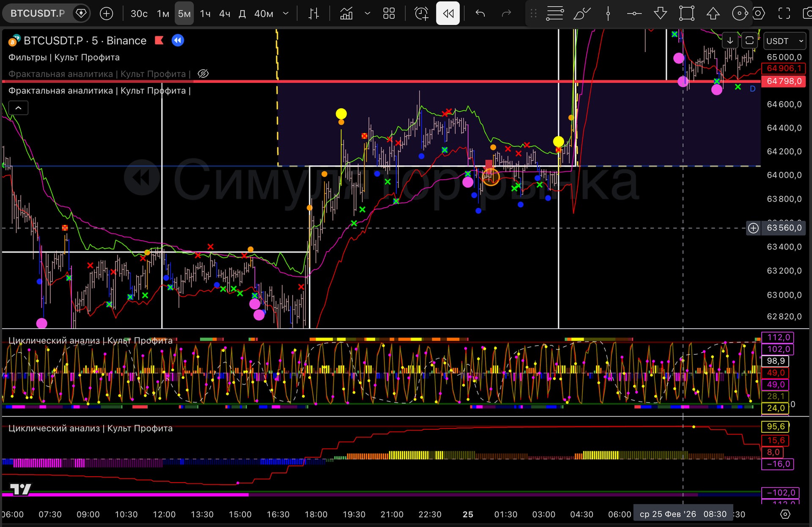Open the indicators menu
812x527 pixels.
tap(346, 14)
